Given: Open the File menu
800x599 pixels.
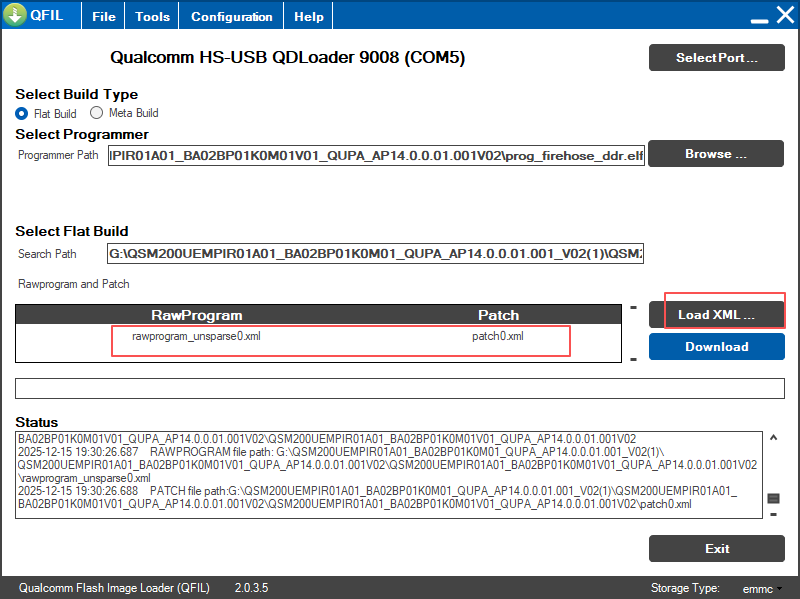Looking at the screenshot, I should (x=103, y=17).
